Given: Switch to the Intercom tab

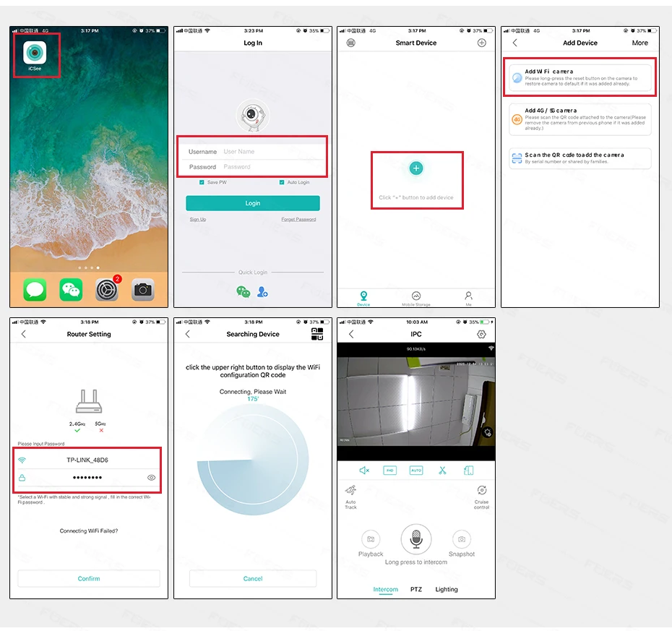Looking at the screenshot, I should click(x=385, y=589).
